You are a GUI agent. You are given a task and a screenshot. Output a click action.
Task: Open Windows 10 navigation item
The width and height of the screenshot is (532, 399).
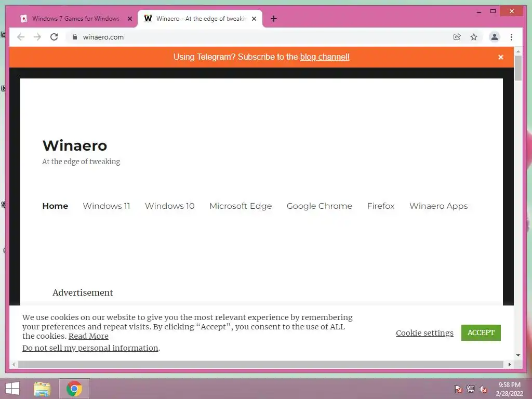tap(170, 206)
